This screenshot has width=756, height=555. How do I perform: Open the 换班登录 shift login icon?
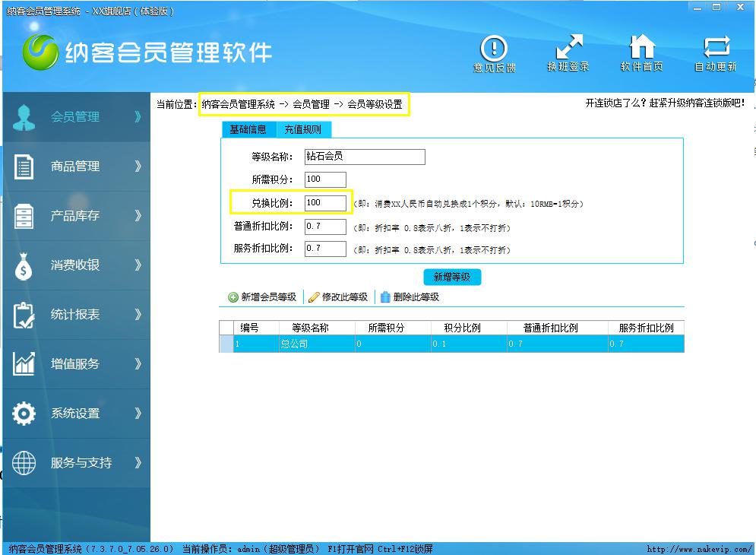(x=568, y=49)
